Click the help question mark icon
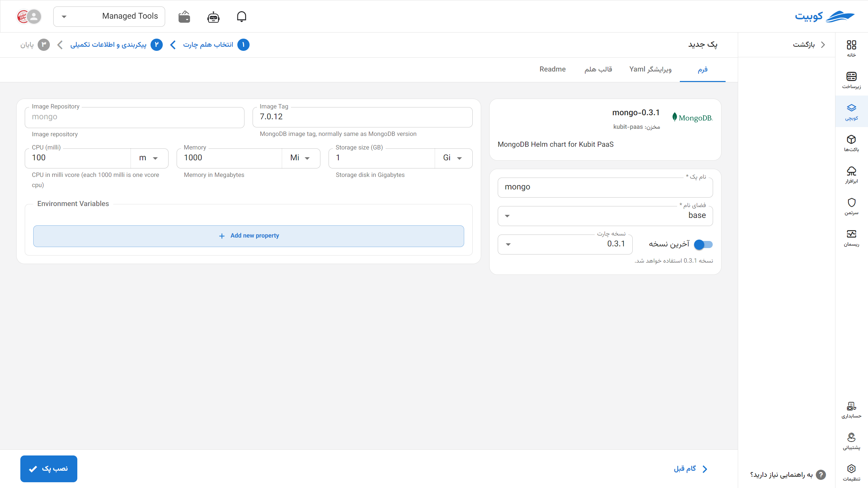 (x=821, y=475)
